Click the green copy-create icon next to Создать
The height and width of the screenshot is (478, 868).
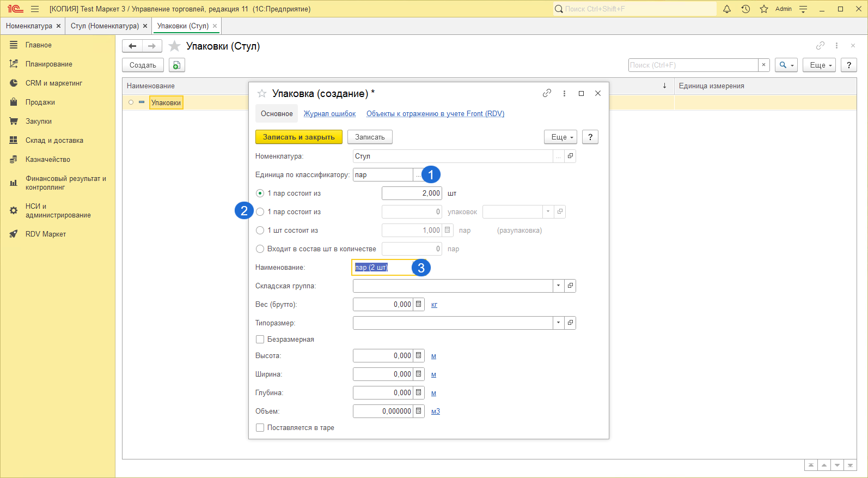(176, 65)
